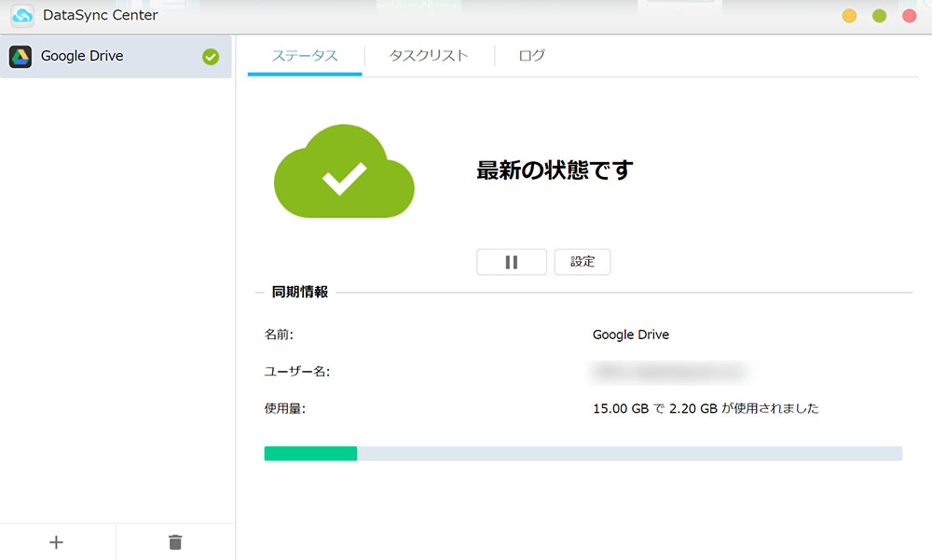The height and width of the screenshot is (560, 932).
Task: Open the タスクリスト tab
Action: click(429, 56)
